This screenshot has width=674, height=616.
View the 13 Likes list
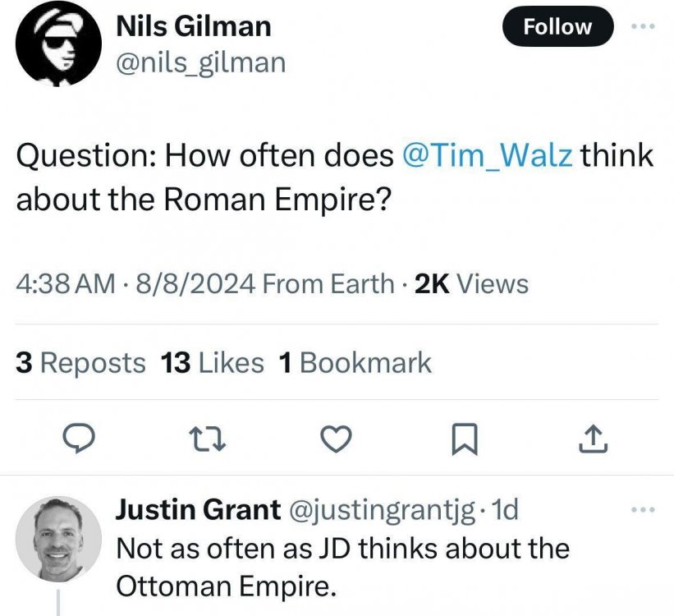tap(213, 362)
